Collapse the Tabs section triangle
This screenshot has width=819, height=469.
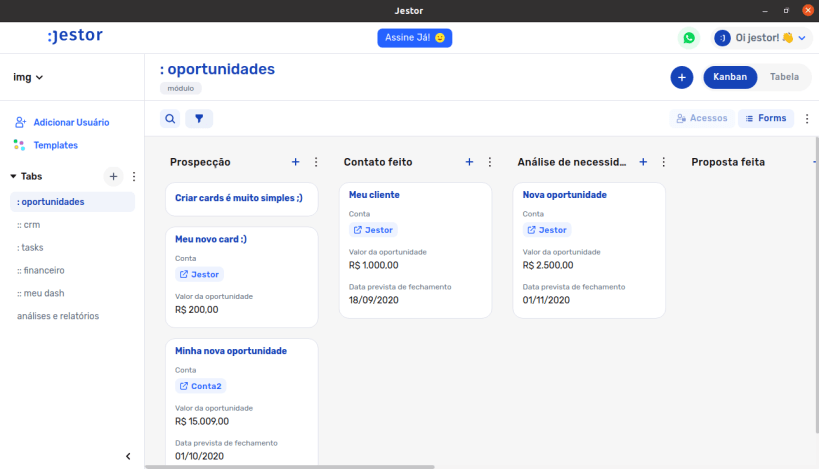13,177
